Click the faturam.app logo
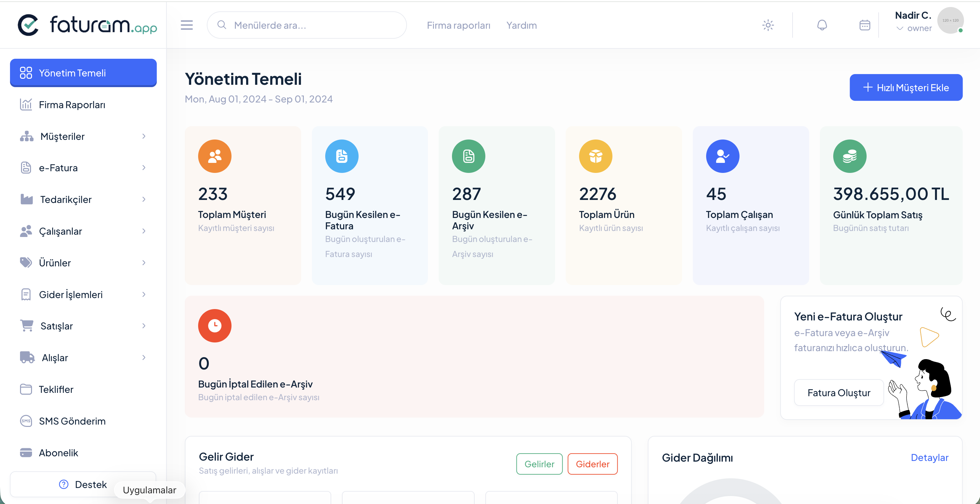980x504 pixels. pyautogui.click(x=87, y=25)
